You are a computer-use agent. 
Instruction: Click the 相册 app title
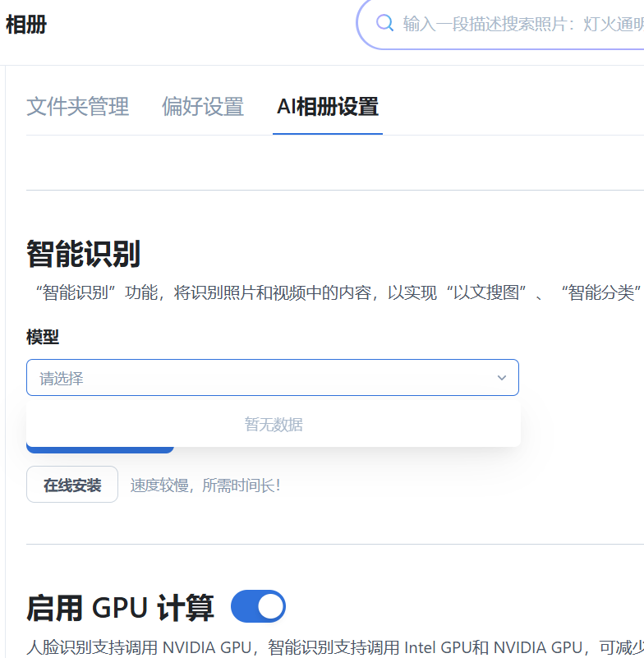point(26,25)
